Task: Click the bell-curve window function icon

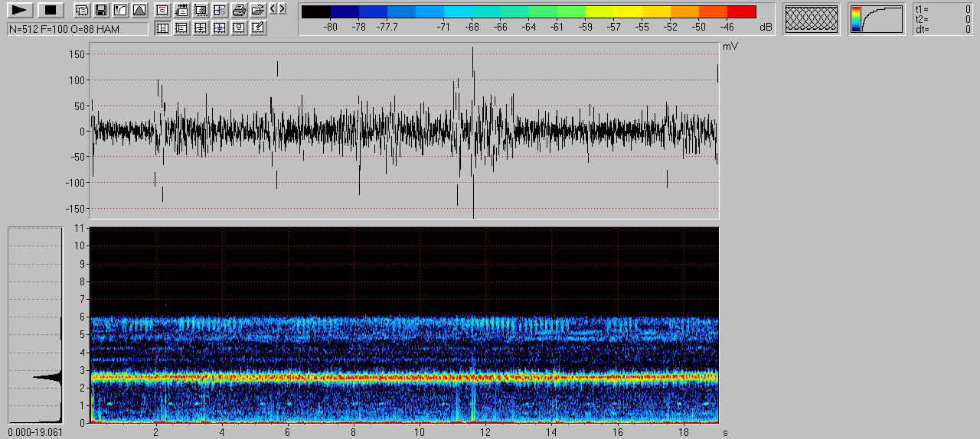Action: 139,10
